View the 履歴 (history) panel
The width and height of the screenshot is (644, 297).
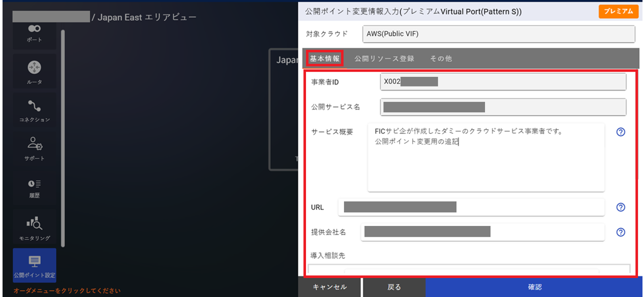(x=34, y=187)
